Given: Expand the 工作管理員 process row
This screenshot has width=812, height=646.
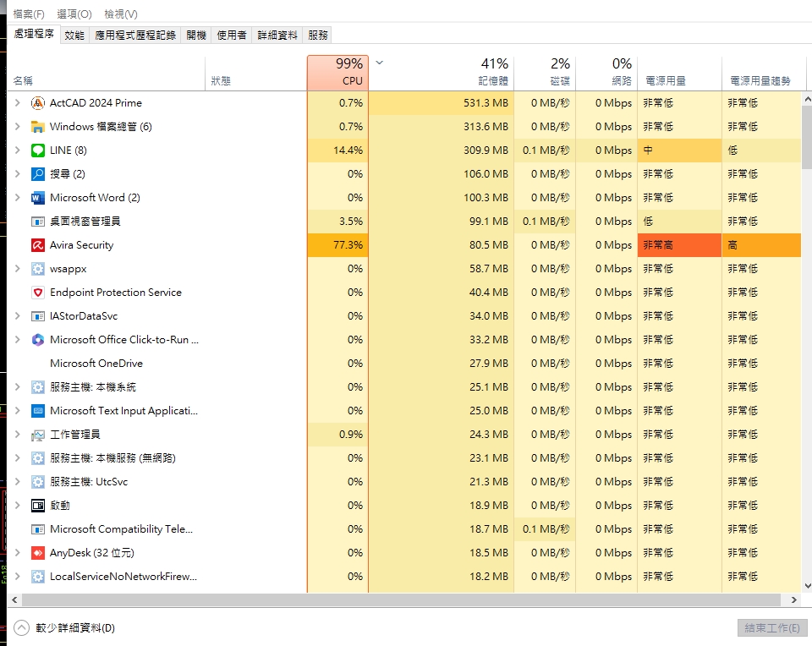Looking at the screenshot, I should tap(17, 435).
